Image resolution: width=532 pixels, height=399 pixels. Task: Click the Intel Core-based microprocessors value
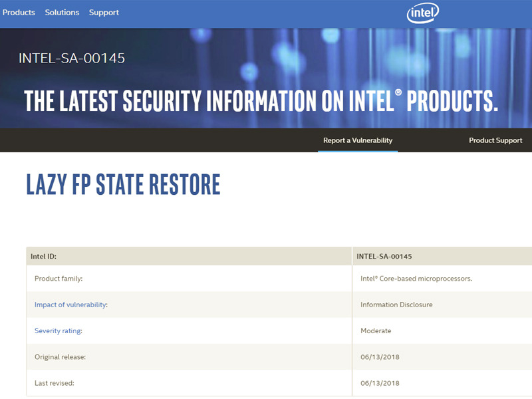coord(416,279)
